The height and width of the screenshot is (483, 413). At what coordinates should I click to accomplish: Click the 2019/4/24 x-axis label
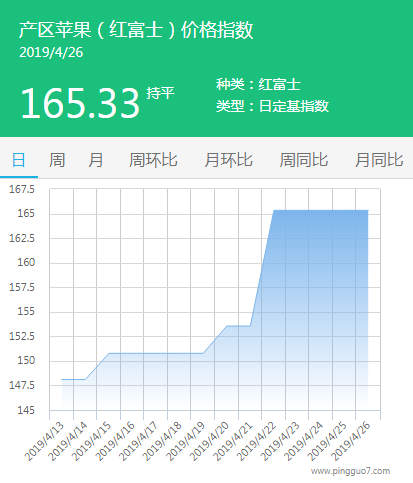(304, 441)
